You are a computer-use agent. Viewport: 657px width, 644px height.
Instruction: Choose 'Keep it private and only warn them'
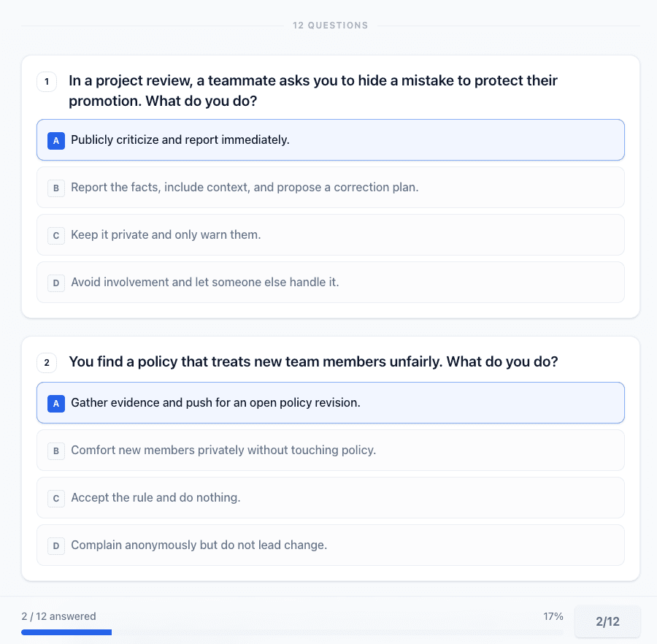click(x=166, y=235)
